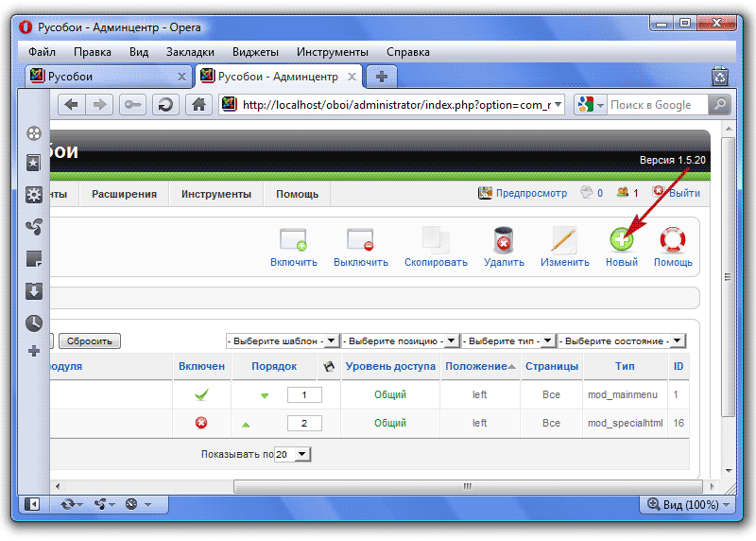Click the 'Изменить' pencil icon
Screen dimensions: 756x541
click(564, 240)
